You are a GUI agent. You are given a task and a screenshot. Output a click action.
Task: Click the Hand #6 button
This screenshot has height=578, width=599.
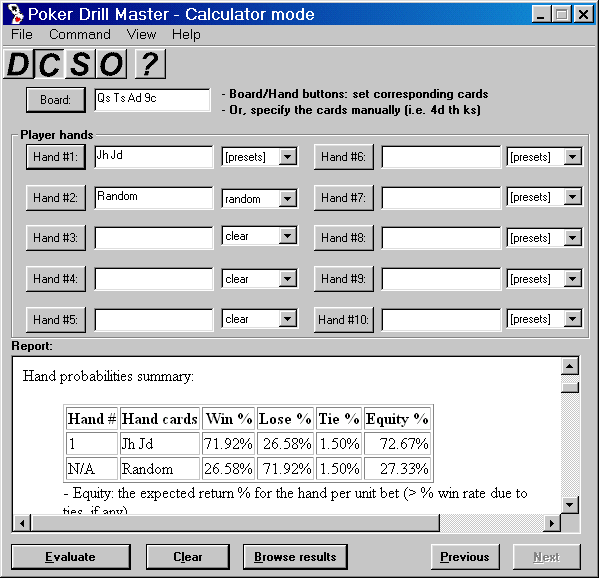[343, 157]
